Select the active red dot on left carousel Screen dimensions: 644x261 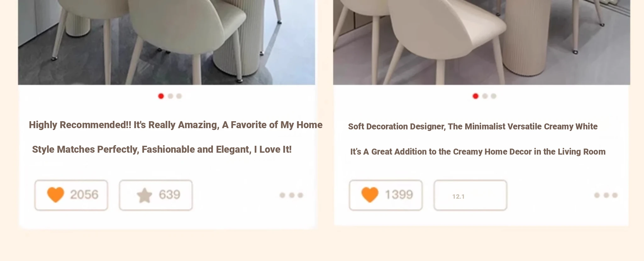[161, 96]
